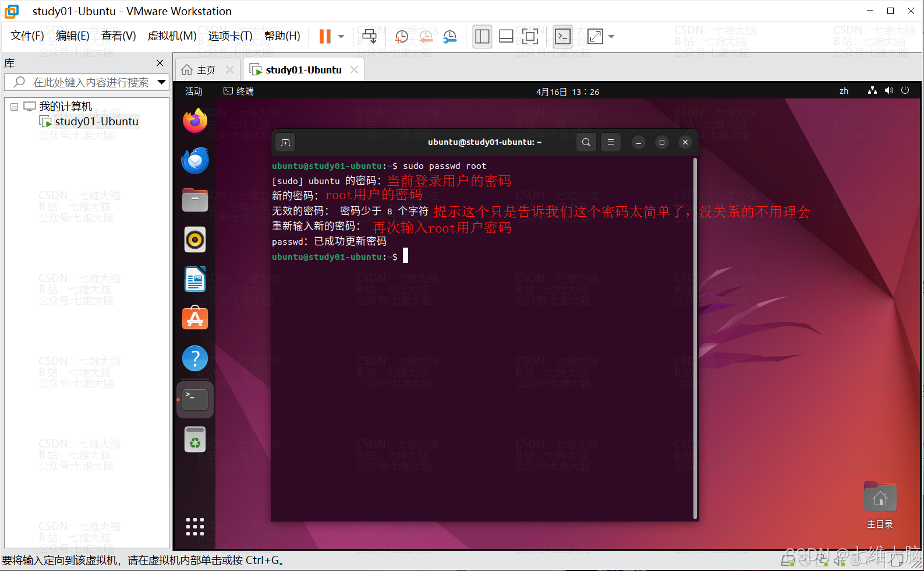Close the 主页 tab
The width and height of the screenshot is (924, 571).
coord(229,70)
